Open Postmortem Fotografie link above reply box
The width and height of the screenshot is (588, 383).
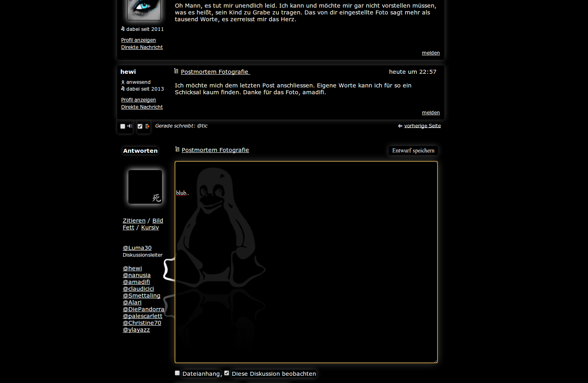(x=215, y=150)
